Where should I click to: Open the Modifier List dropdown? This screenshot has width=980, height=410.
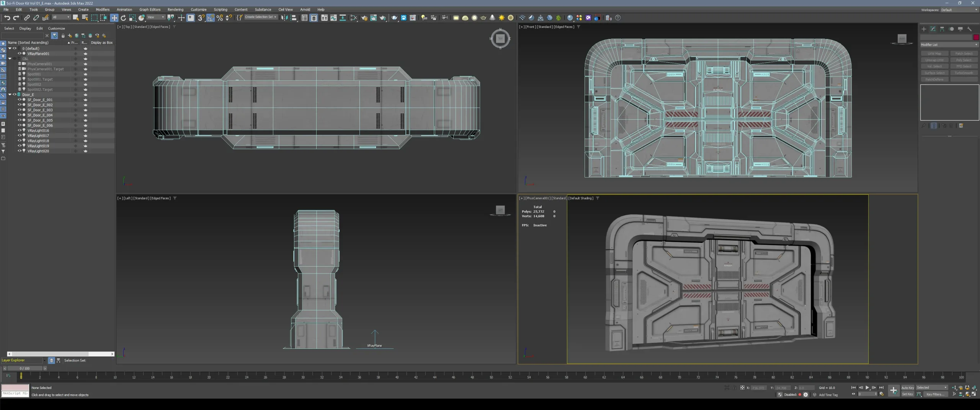949,44
